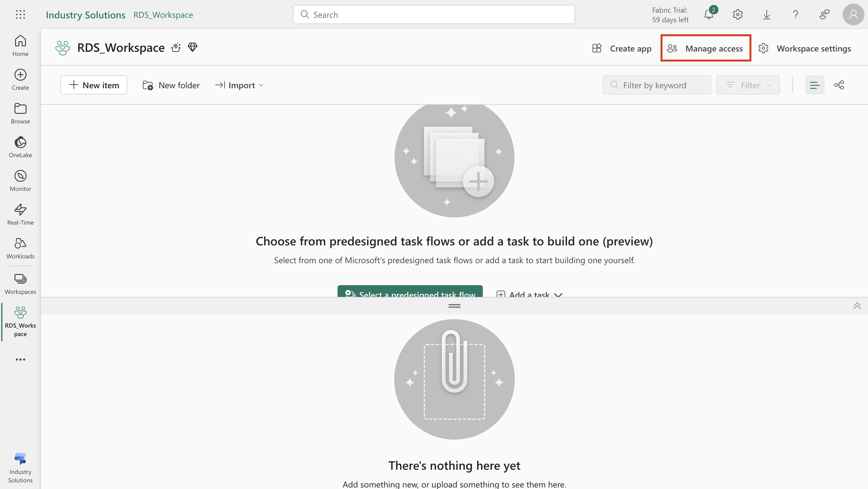The width and height of the screenshot is (868, 489).
Task: Open Browse in the sidebar
Action: pyautogui.click(x=20, y=114)
